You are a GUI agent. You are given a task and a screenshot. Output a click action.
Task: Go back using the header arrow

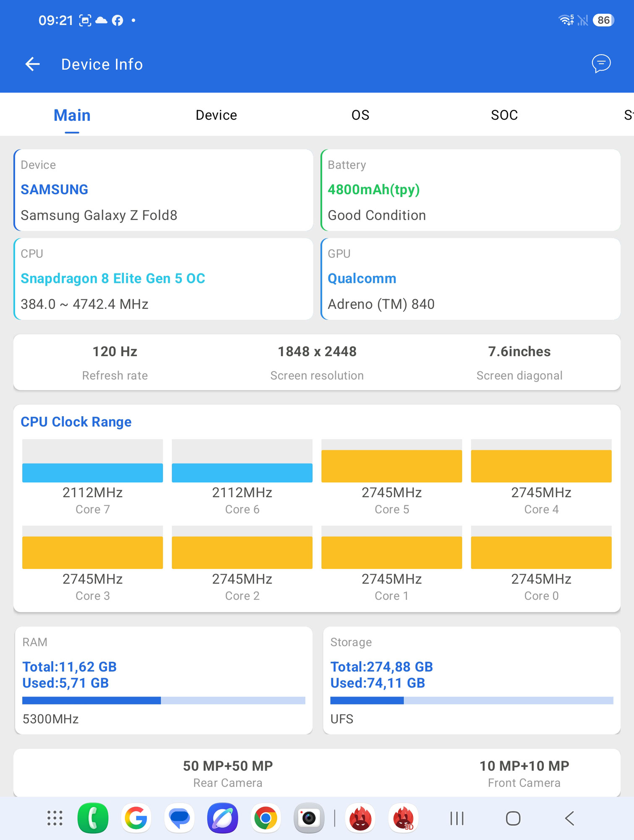32,64
